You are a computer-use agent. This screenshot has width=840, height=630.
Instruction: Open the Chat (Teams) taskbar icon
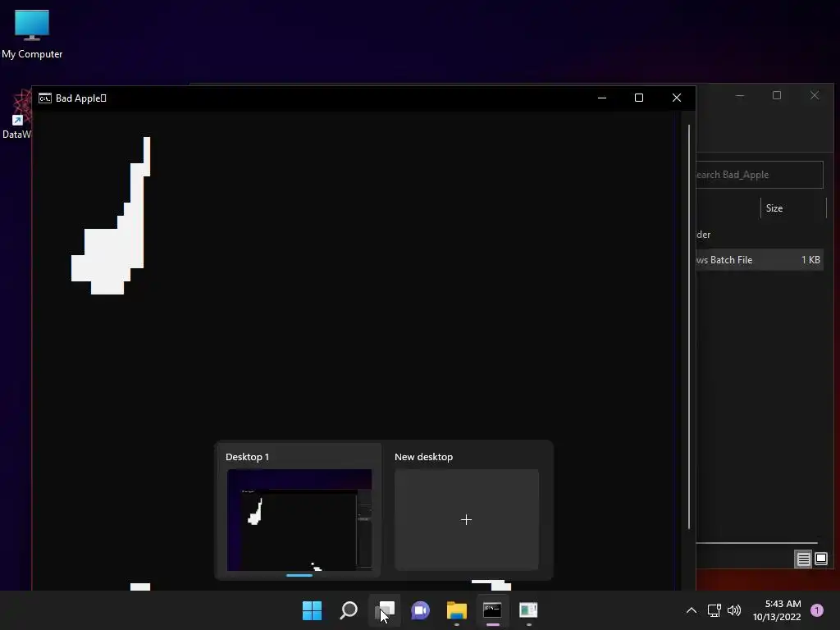coord(421,610)
